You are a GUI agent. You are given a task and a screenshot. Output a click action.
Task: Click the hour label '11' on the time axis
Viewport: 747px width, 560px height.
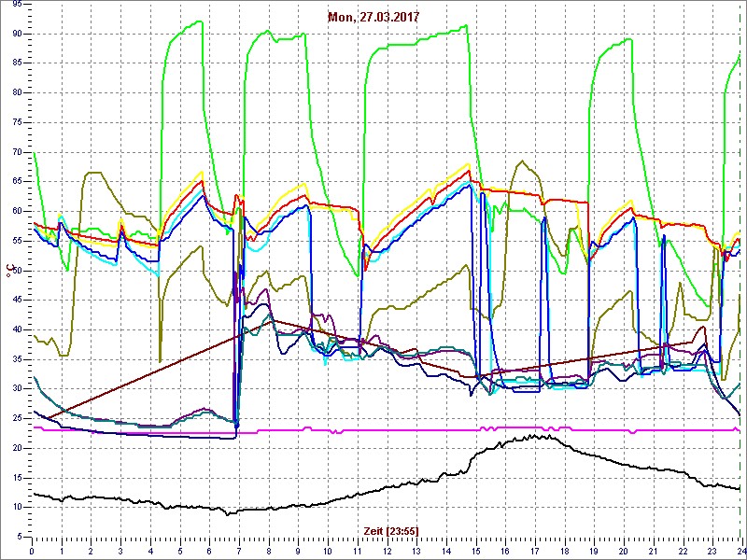[357, 549]
